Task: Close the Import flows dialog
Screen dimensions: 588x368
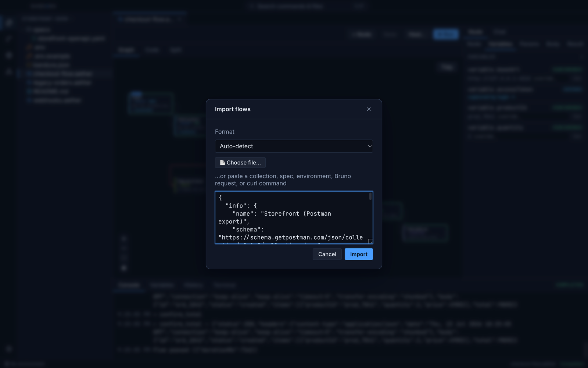Action: coord(369,109)
